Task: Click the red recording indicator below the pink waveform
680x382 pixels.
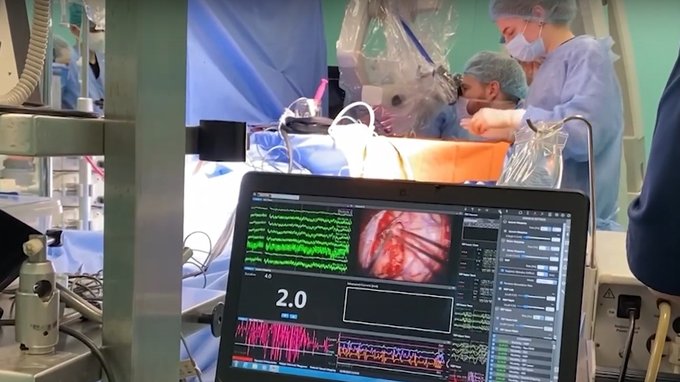Action: point(242,359)
